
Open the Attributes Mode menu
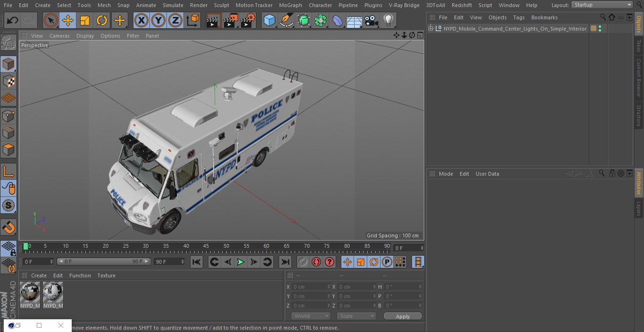(446, 174)
